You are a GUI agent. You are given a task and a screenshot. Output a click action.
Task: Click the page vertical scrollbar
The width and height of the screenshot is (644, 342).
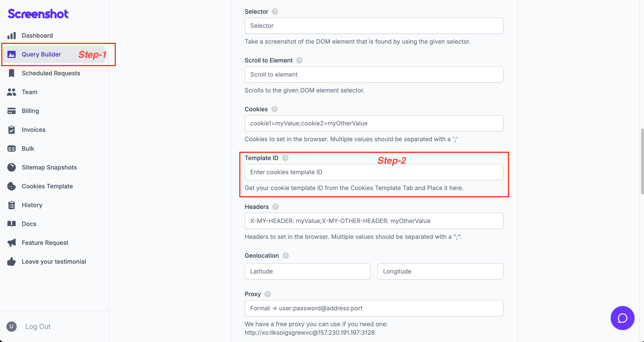click(x=642, y=162)
